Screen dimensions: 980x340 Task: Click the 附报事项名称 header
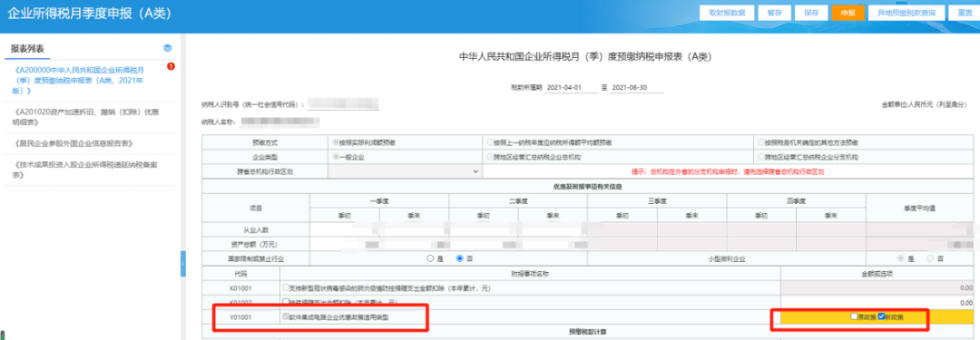point(531,274)
